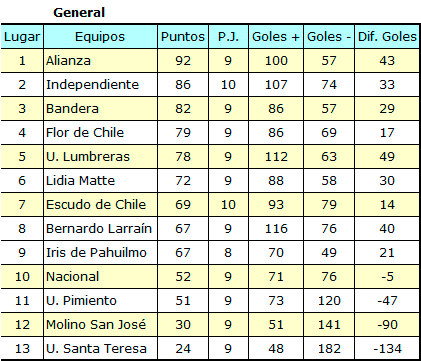Click the Independiente team name
Viewport: 421px width, 361px height.
[x=92, y=84]
